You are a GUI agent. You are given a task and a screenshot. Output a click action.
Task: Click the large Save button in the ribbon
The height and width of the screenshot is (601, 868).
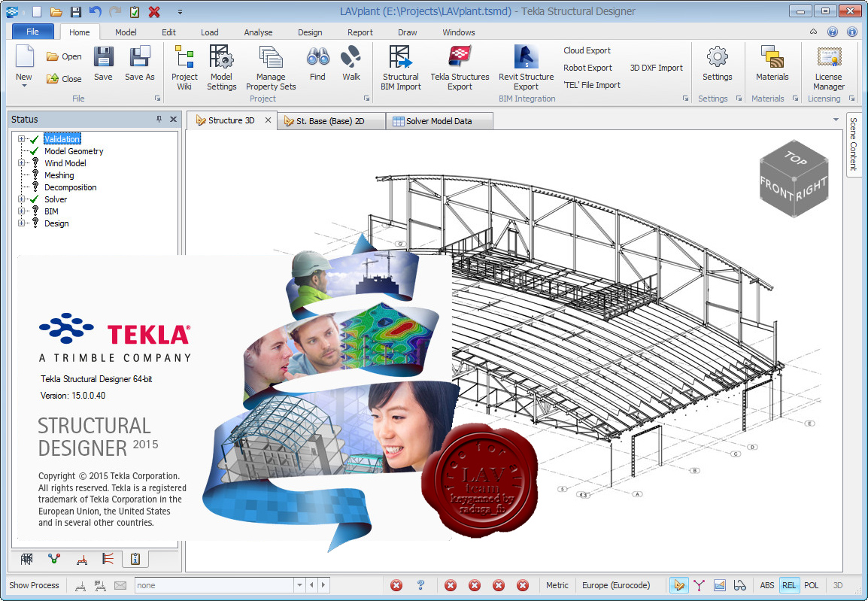point(103,64)
